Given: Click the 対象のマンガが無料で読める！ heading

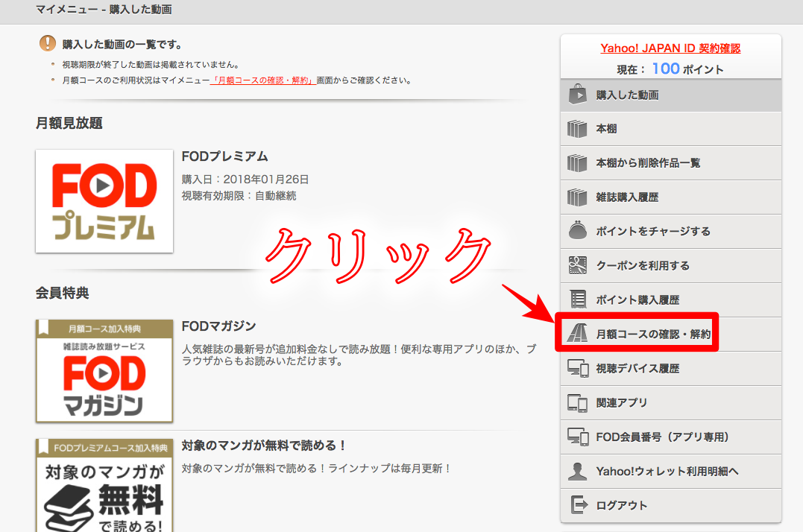Looking at the screenshot, I should pyautogui.click(x=264, y=446).
